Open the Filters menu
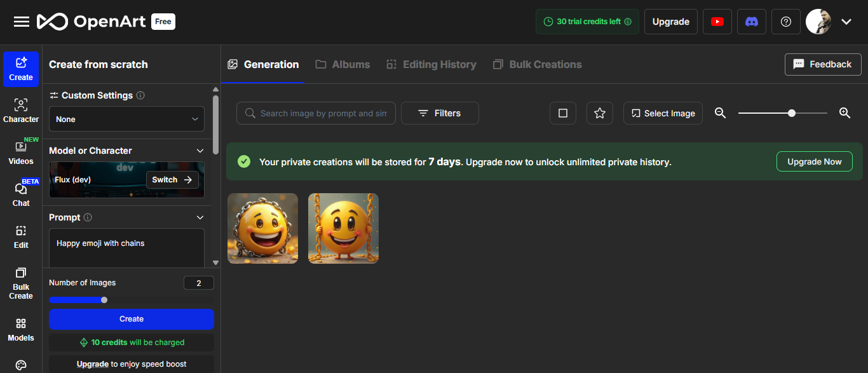The height and width of the screenshot is (373, 868). [x=440, y=113]
